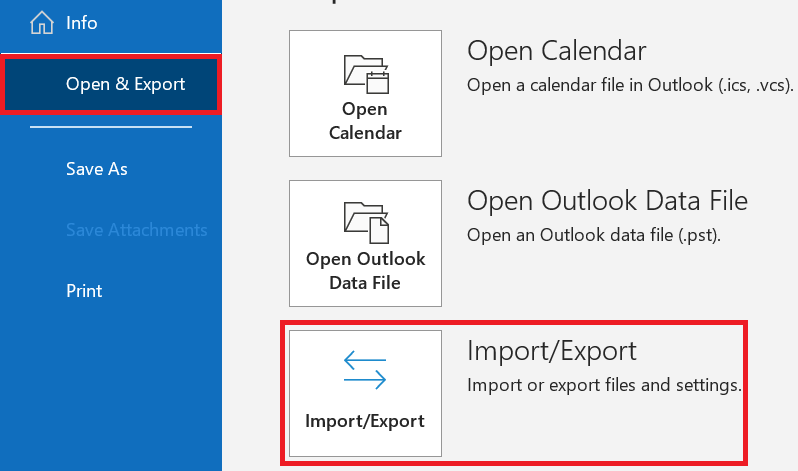Image resolution: width=798 pixels, height=471 pixels.
Task: Click the folder with document data file icon
Action: click(365, 222)
